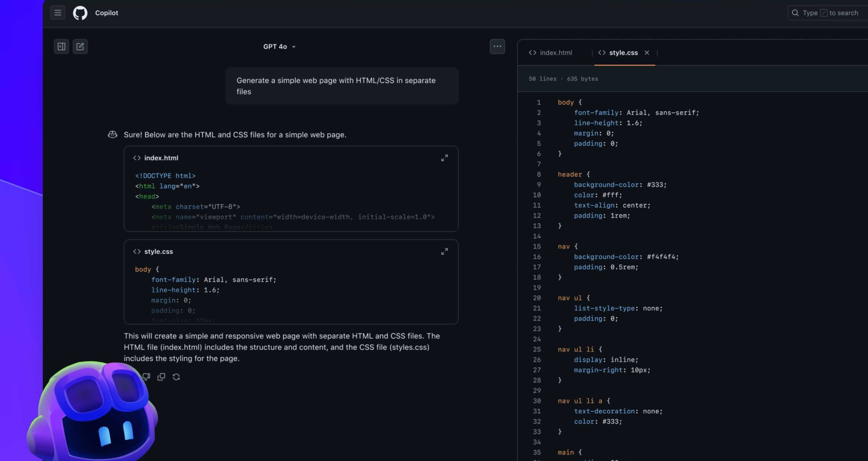Viewport: 868px width, 461px height.
Task: Click the Copilot avatar beside the response
Action: point(112,135)
